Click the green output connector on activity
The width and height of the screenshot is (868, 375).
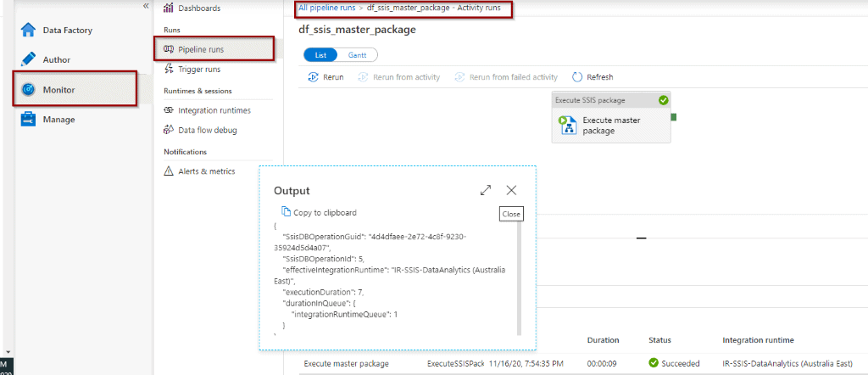coord(674,117)
